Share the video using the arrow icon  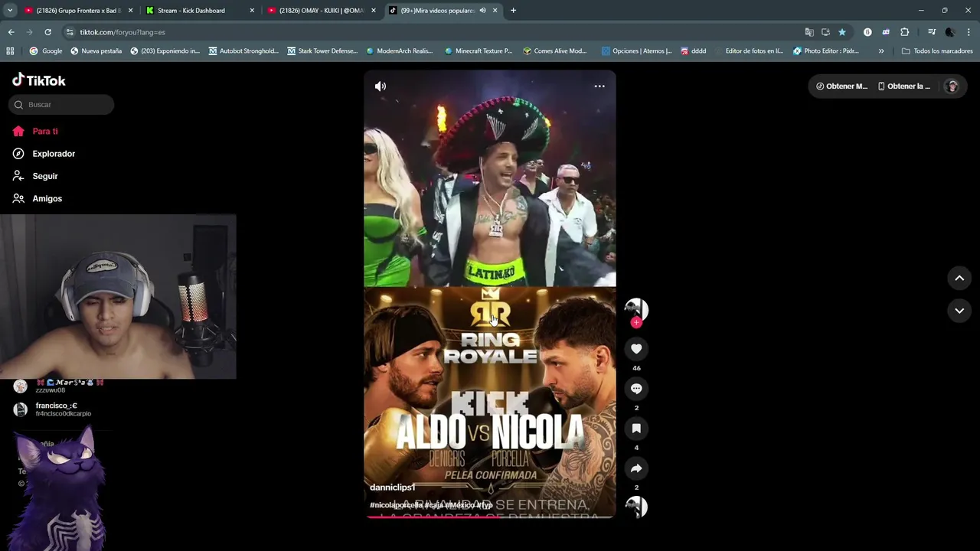pyautogui.click(x=636, y=468)
